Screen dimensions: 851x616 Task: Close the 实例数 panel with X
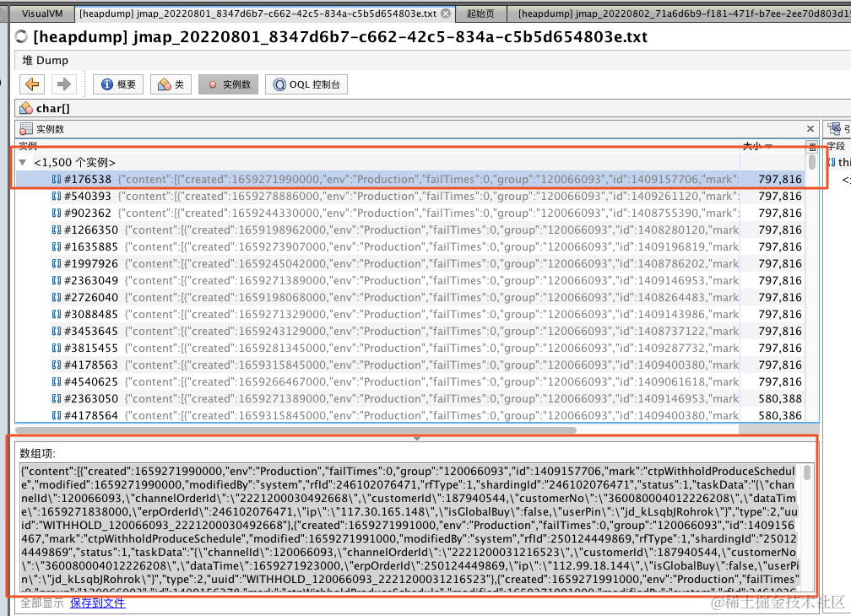[810, 128]
